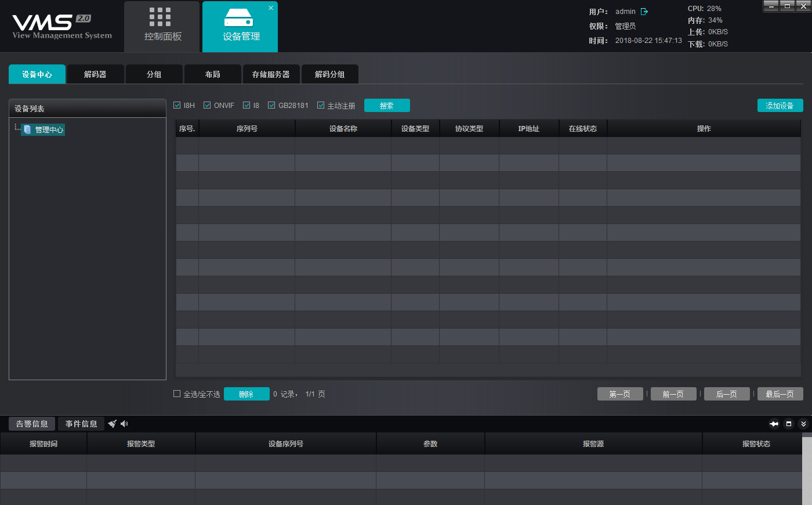Click the 设备序列号 alarm column header
Image resolution: width=812 pixels, height=505 pixels.
tap(286, 444)
